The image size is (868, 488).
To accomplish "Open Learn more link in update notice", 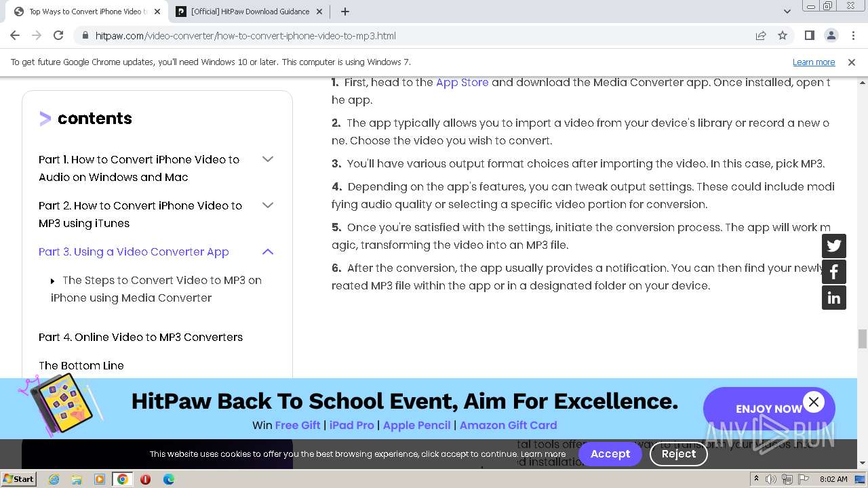I will pos(814,62).
